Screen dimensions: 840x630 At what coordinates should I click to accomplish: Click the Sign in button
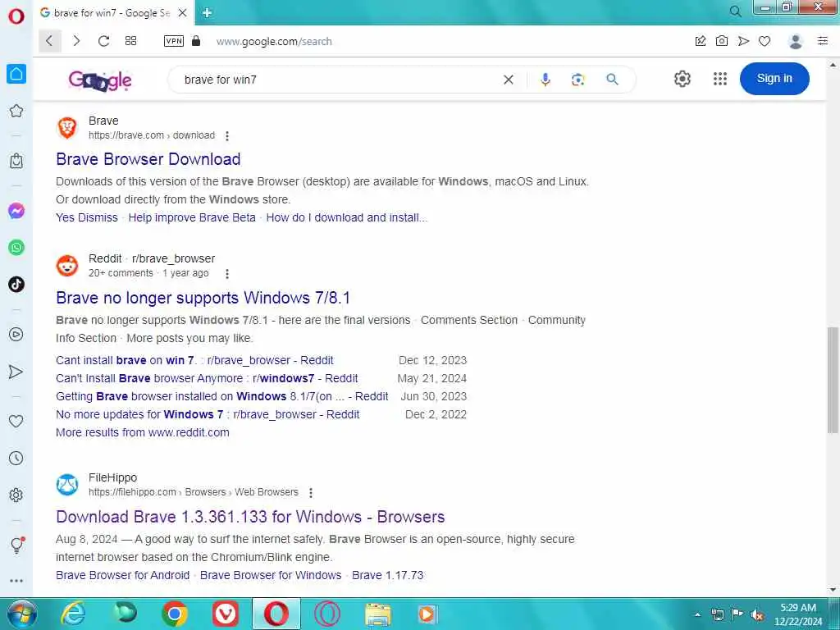click(774, 78)
